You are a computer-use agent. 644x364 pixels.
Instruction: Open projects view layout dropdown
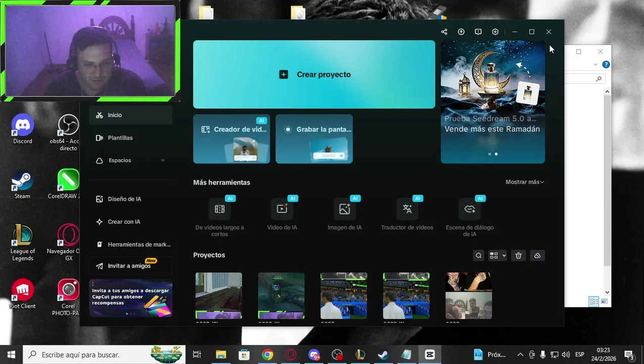pyautogui.click(x=498, y=256)
